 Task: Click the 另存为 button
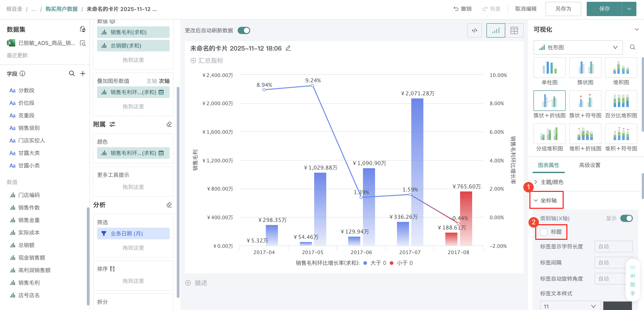pos(563,9)
